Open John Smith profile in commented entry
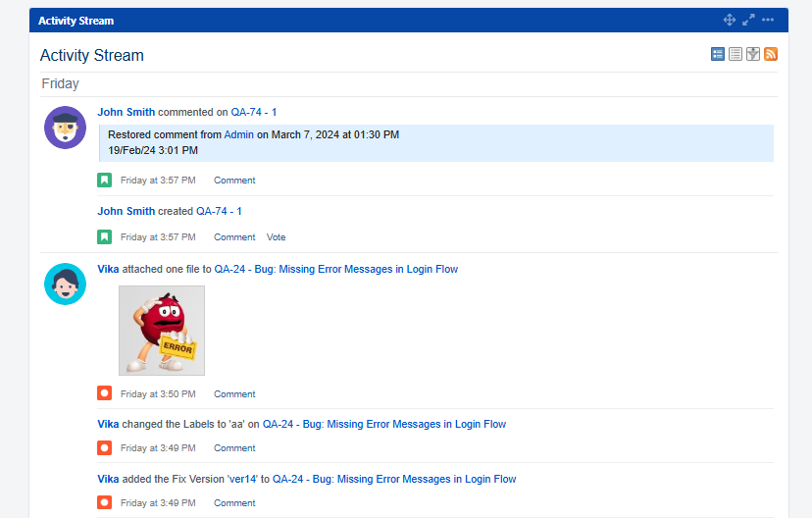 [127, 112]
